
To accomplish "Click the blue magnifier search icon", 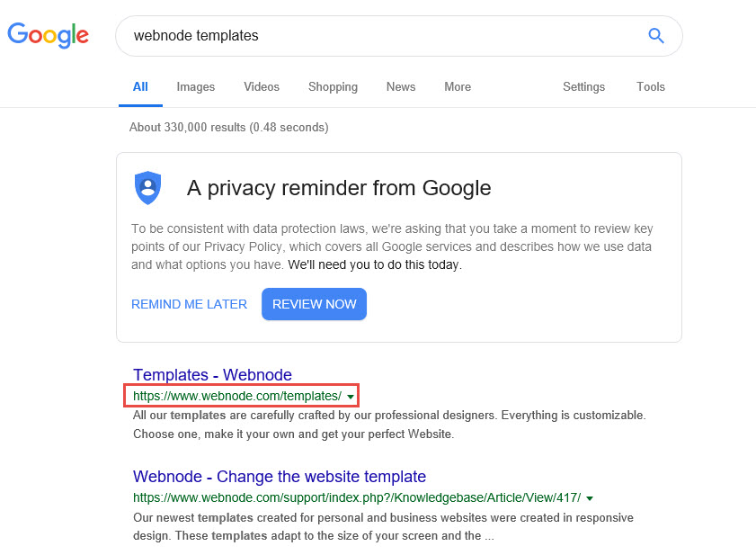I will [656, 36].
